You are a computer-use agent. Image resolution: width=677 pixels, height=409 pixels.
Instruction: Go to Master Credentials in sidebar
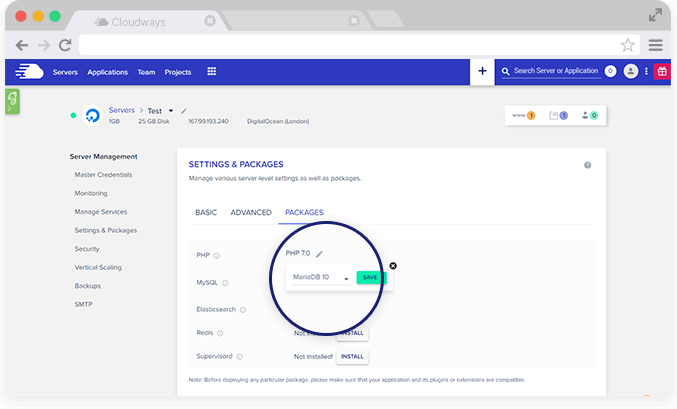coord(103,175)
